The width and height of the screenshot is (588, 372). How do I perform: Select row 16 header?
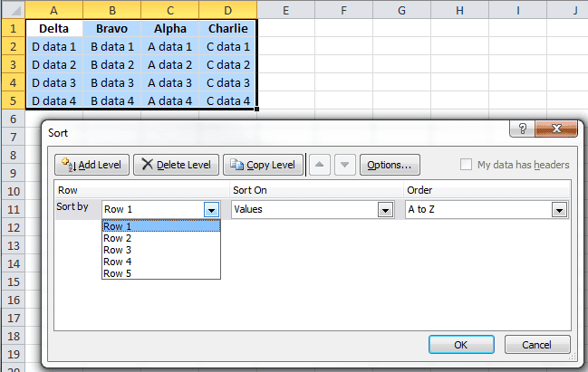(x=14, y=300)
